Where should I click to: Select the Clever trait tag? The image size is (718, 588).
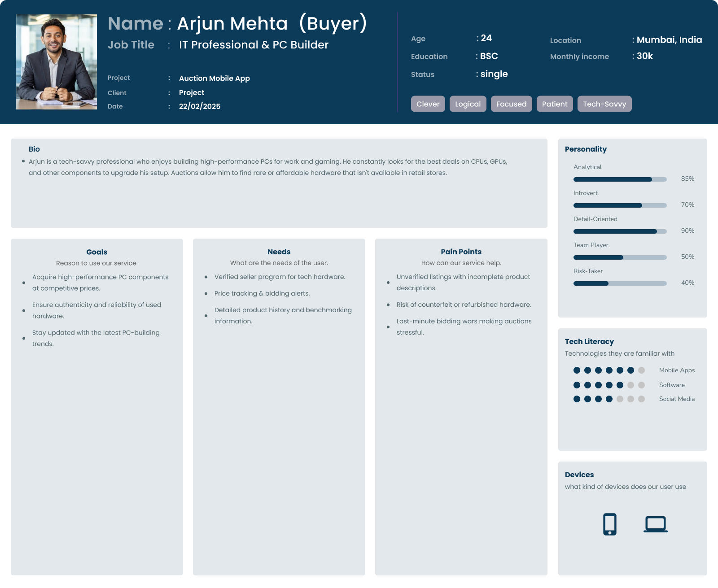tap(428, 104)
